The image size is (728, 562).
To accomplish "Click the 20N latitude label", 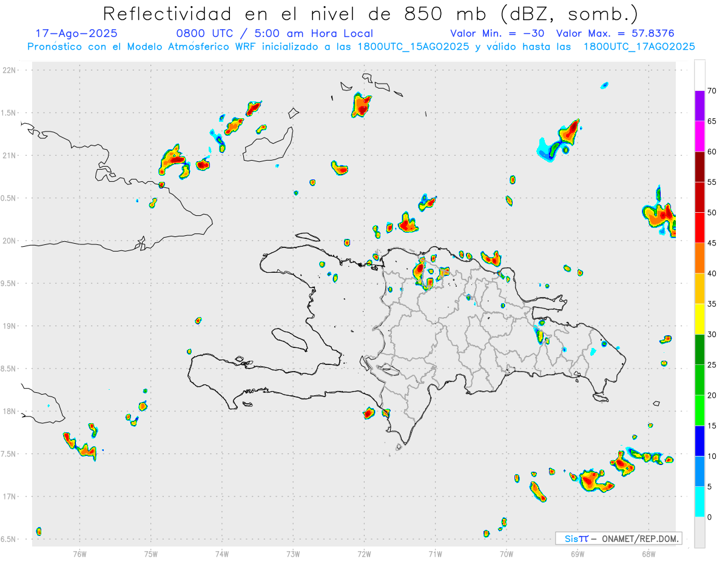I will pyautogui.click(x=10, y=241).
